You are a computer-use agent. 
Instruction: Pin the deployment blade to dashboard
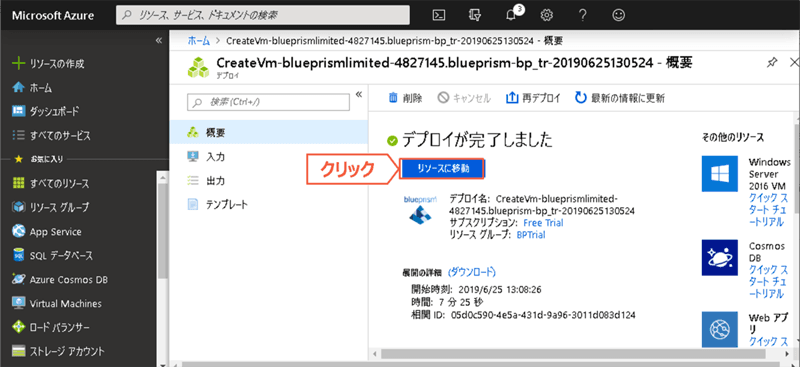(x=771, y=63)
